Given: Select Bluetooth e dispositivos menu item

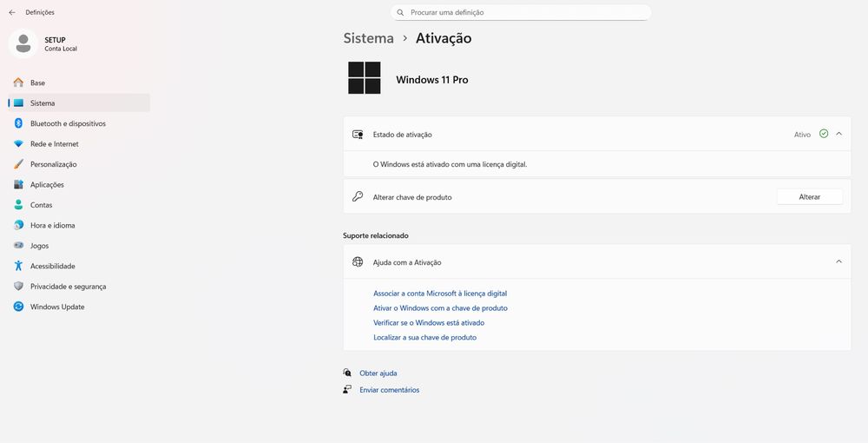Looking at the screenshot, I should 79,123.
